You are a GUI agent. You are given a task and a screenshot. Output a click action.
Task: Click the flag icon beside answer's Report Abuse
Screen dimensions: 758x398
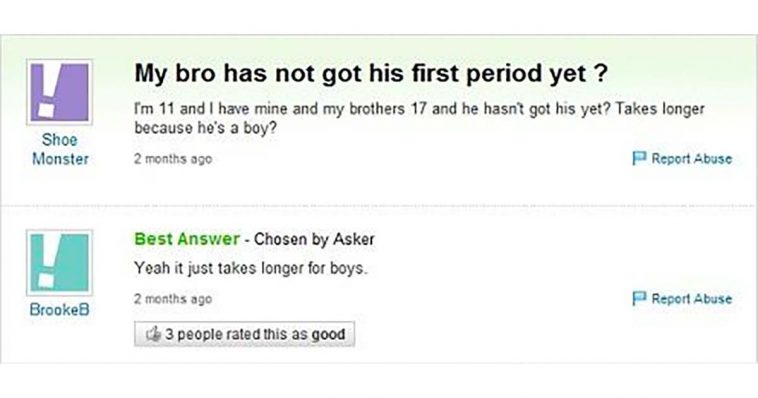click(x=639, y=298)
